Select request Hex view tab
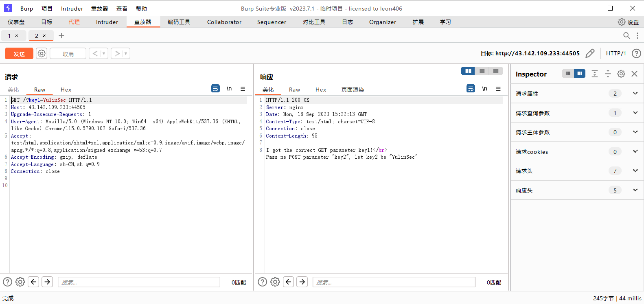Screen dimensions: 644x304 (x=66, y=90)
